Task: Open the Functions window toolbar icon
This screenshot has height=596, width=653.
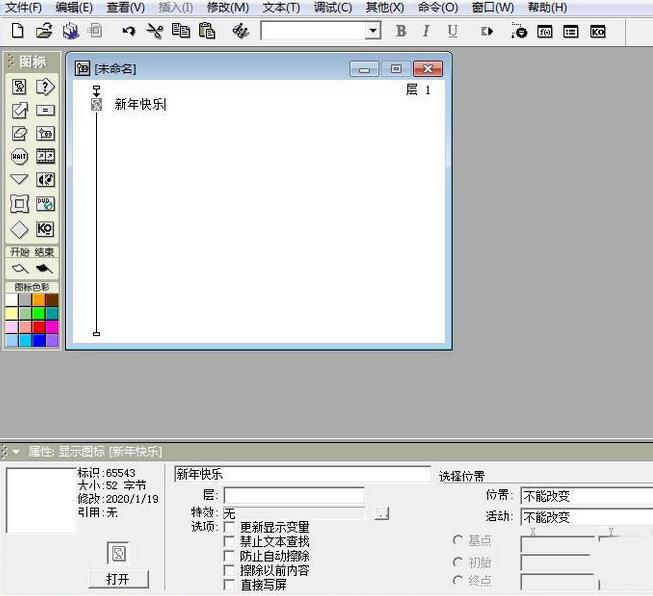Action: point(545,32)
